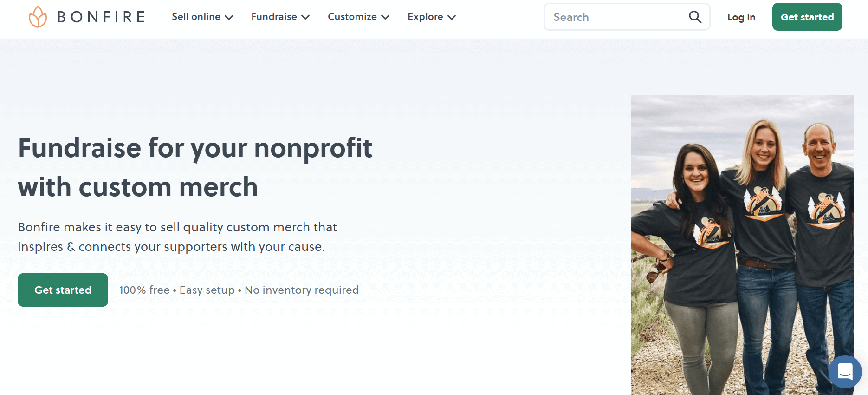Expand the chevron next to Customize
Image resolution: width=868 pixels, height=395 pixels.
[385, 17]
